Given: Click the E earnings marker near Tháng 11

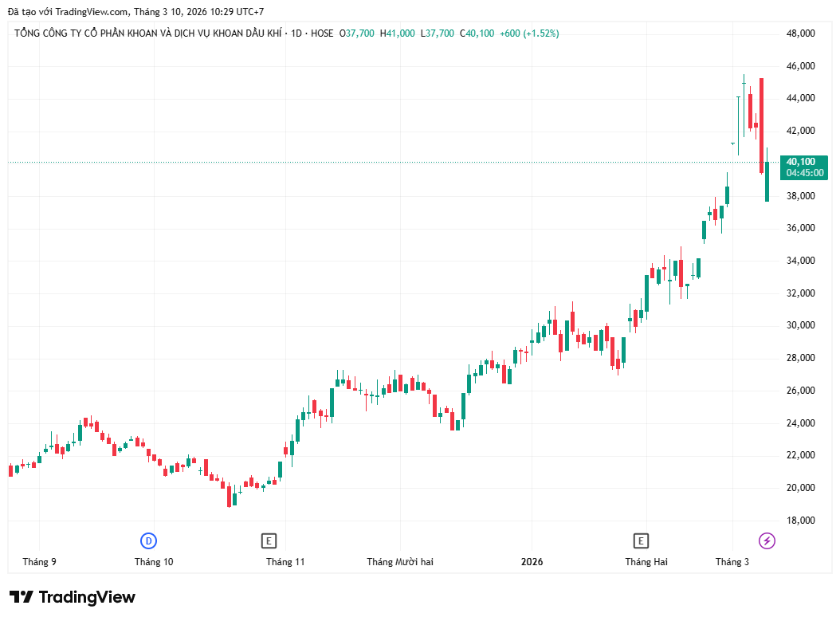Looking at the screenshot, I should click(269, 541).
